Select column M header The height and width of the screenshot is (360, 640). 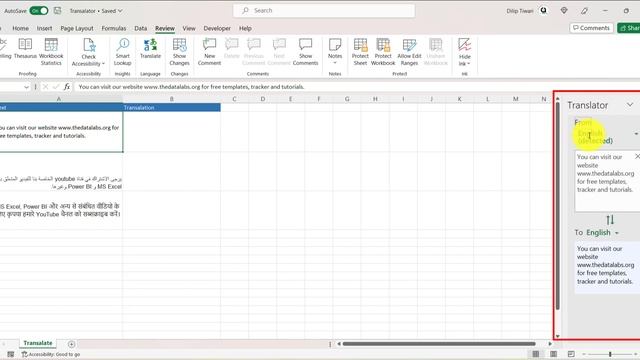(x=516, y=99)
